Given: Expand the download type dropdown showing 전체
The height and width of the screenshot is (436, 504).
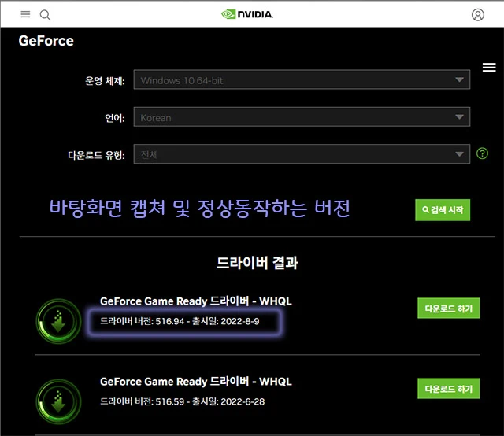Looking at the screenshot, I should pyautogui.click(x=302, y=154).
